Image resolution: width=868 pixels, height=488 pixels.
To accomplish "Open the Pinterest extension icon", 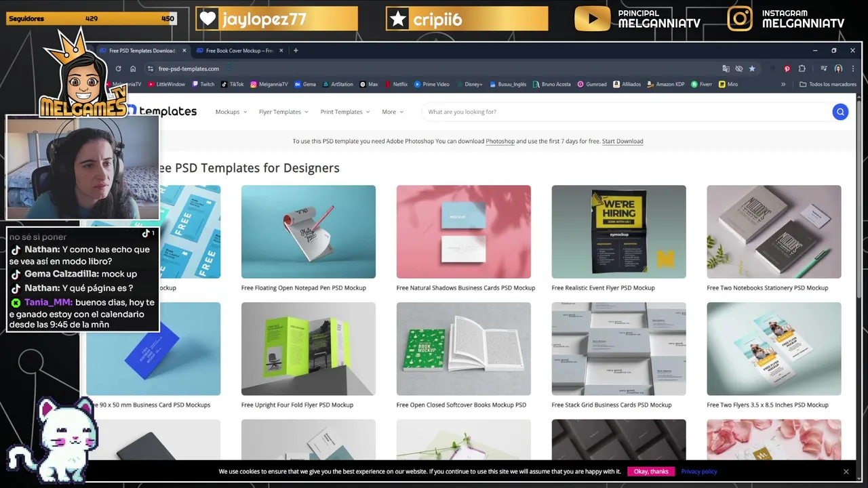I will pyautogui.click(x=787, y=68).
